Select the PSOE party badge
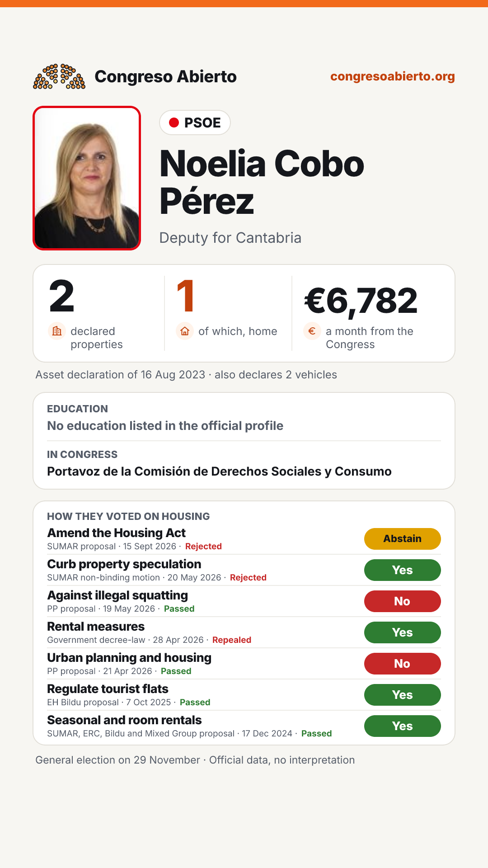488x868 pixels. point(195,123)
